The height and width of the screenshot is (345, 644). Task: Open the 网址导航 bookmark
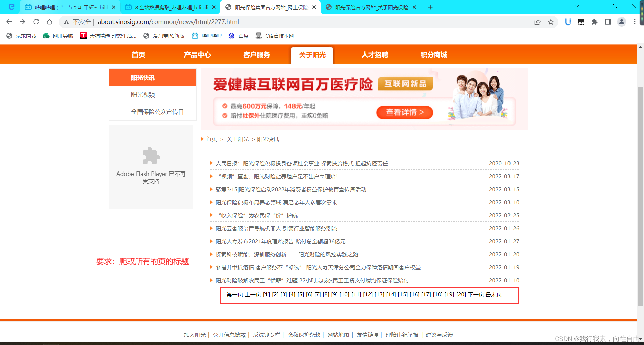pos(58,36)
